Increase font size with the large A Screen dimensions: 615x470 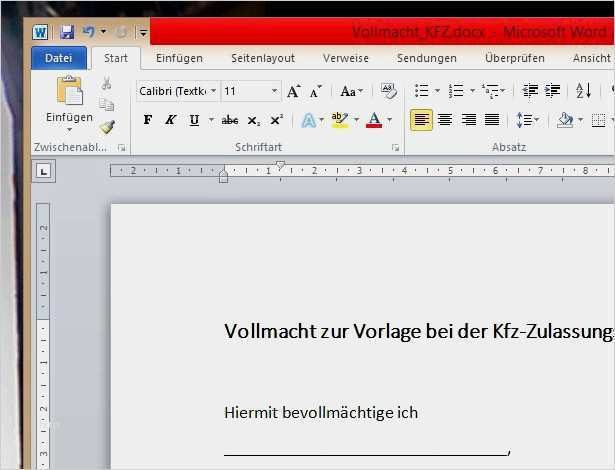[294, 91]
